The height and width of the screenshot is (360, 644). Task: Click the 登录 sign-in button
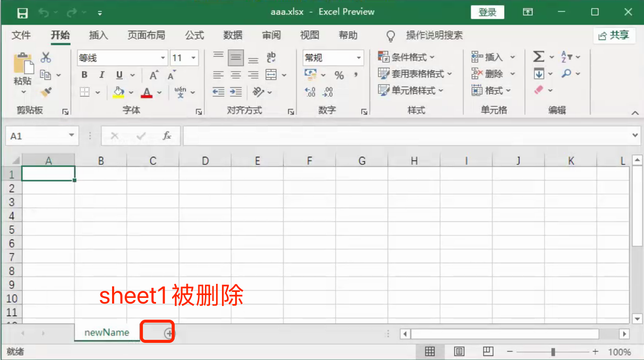tap(488, 12)
